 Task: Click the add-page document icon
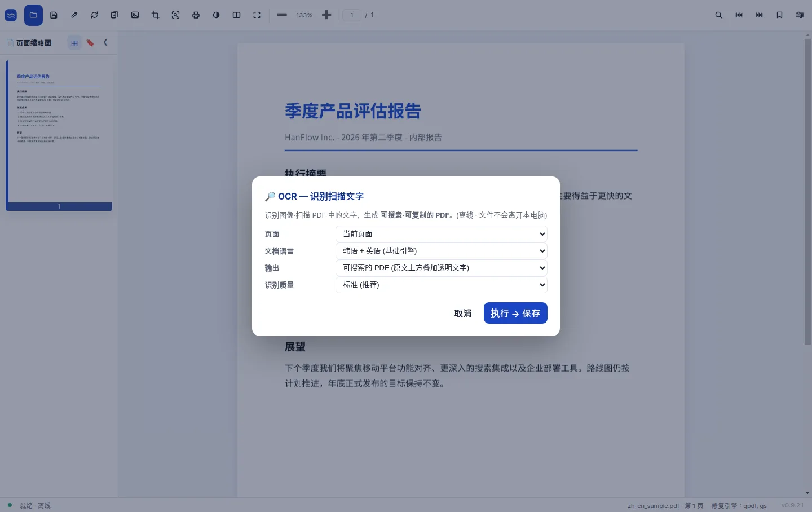[x=114, y=15]
